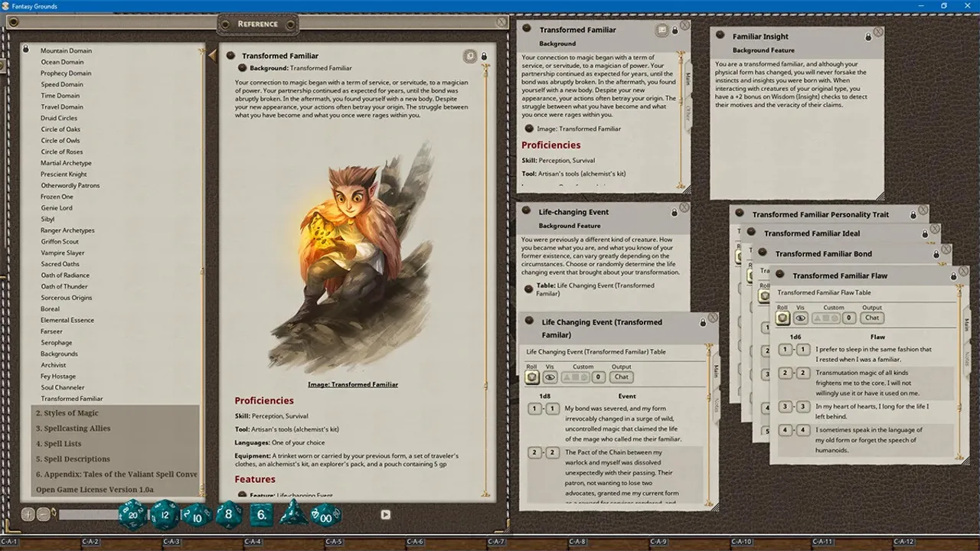Screen dimensions: 980x551
Task: Roll the d20 die
Action: tap(133, 515)
